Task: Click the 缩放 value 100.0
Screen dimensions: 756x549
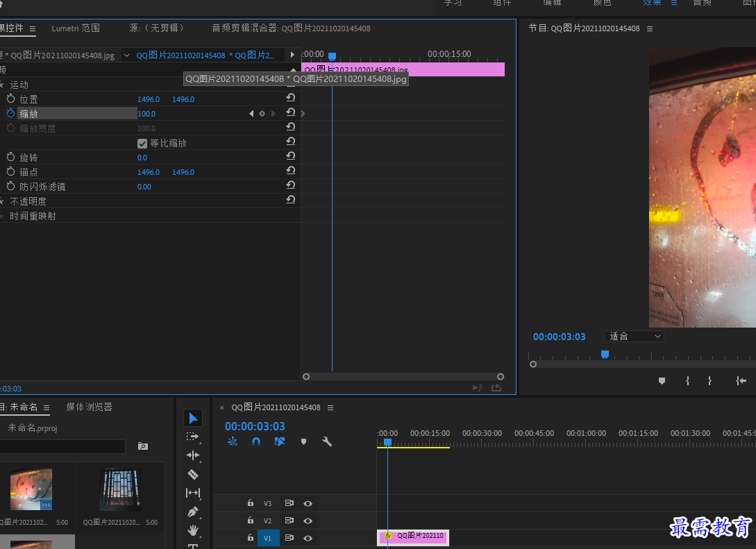Action: pyautogui.click(x=146, y=114)
